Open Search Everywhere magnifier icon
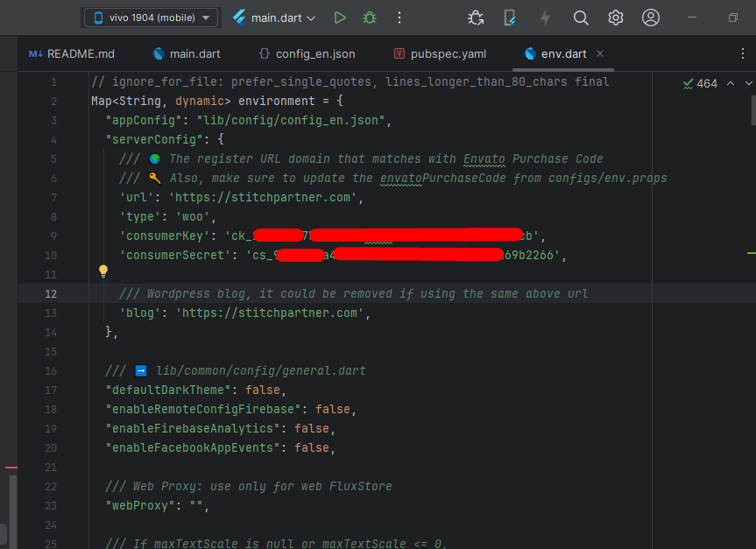 [581, 18]
